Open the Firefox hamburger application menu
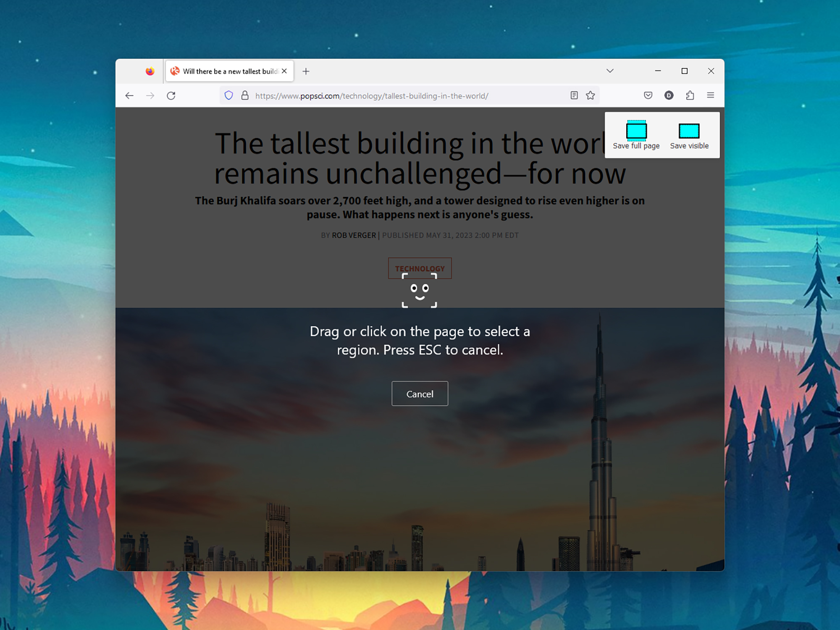 coord(711,95)
